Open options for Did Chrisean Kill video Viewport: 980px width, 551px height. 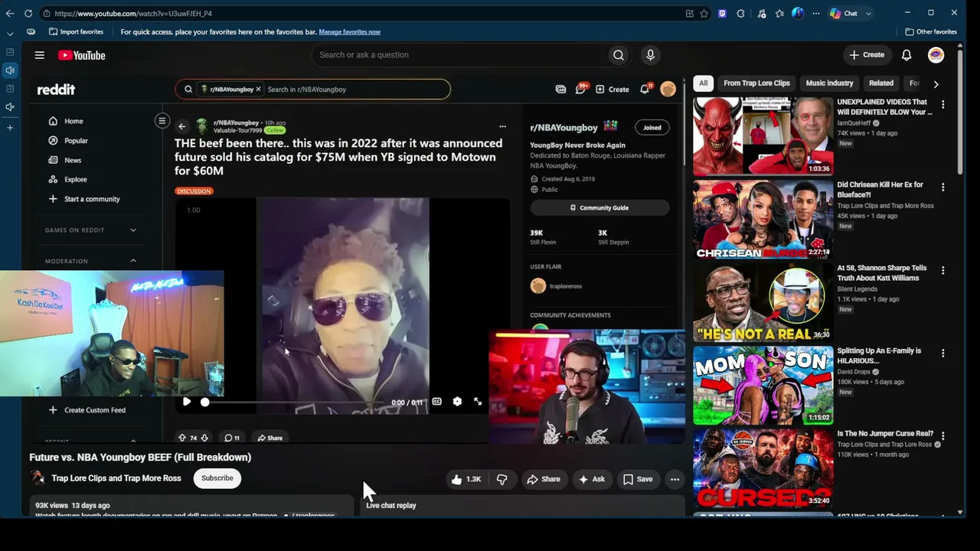pos(942,187)
